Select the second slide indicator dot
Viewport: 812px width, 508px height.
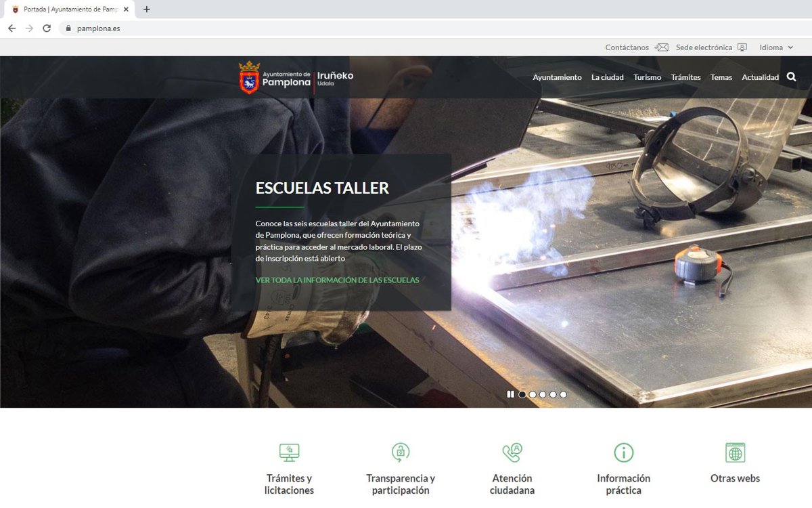[x=533, y=394]
